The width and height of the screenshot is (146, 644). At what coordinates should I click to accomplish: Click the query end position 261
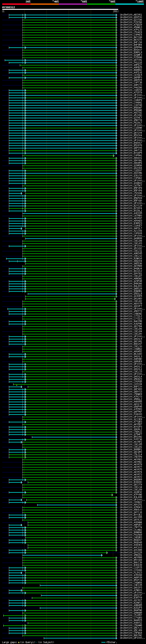[115, 11]
